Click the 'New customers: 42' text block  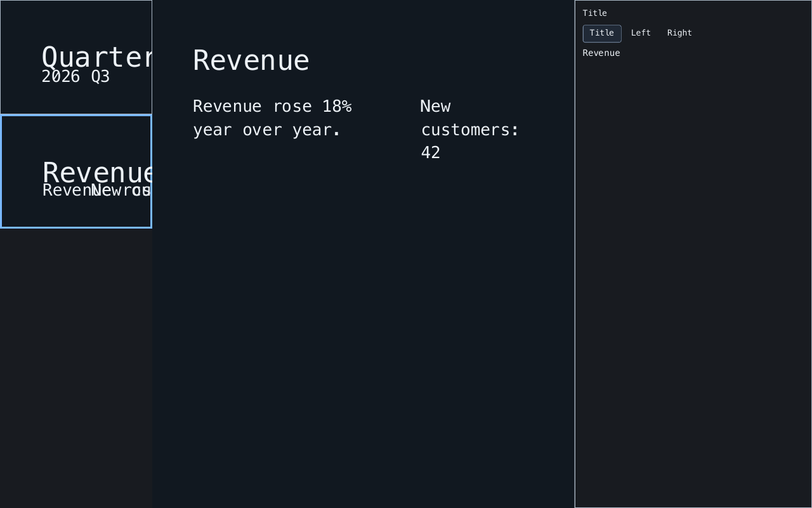click(x=470, y=130)
